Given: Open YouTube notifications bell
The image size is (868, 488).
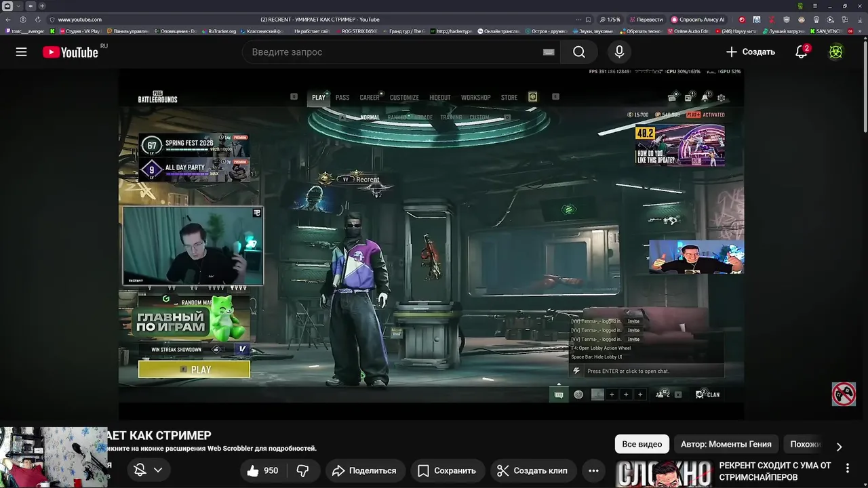Looking at the screenshot, I should coord(802,52).
